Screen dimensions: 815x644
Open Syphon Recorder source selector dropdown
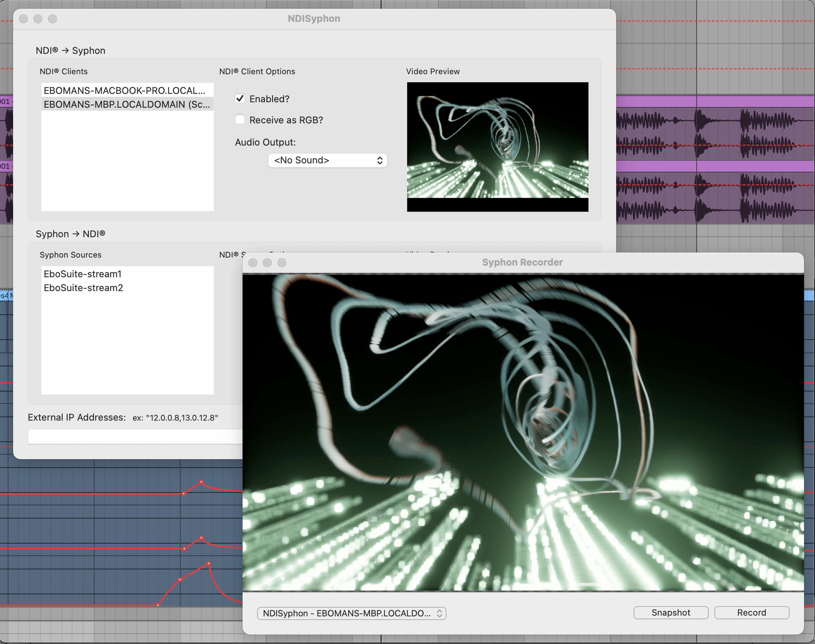coord(351,613)
